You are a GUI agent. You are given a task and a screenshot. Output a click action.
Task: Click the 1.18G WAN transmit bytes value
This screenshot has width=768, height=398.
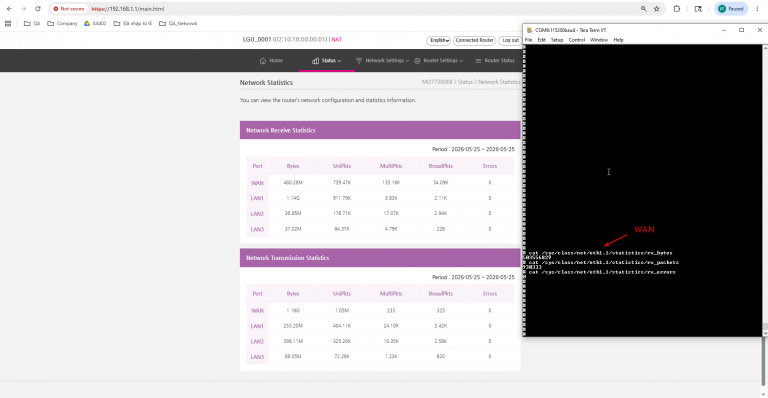293,310
